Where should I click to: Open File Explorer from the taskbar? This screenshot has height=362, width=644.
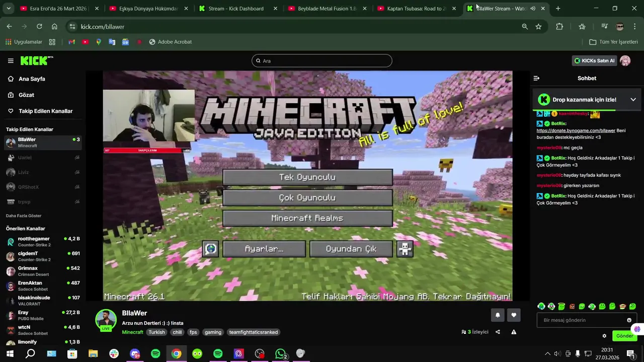[x=93, y=354]
